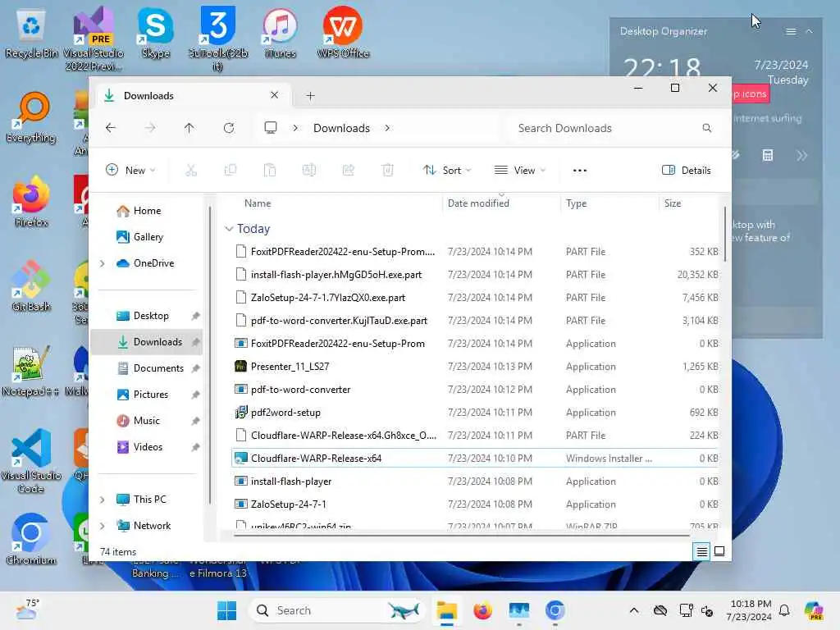Click the Cut icon in toolbar
This screenshot has height=630, width=840.
(191, 171)
